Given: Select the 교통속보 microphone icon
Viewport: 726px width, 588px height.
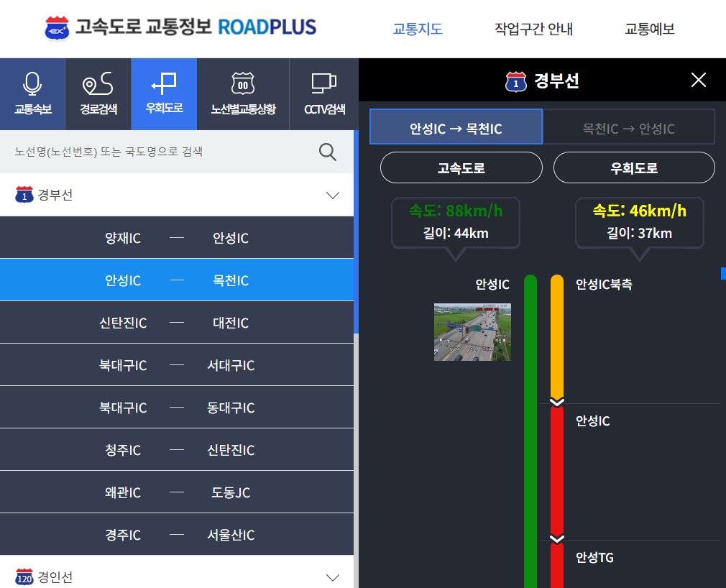Looking at the screenshot, I should [32, 93].
